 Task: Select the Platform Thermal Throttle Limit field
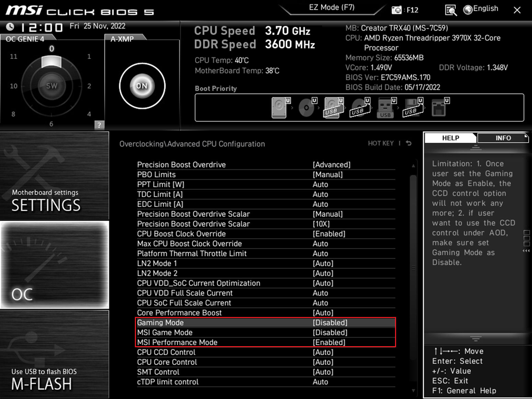click(x=266, y=254)
